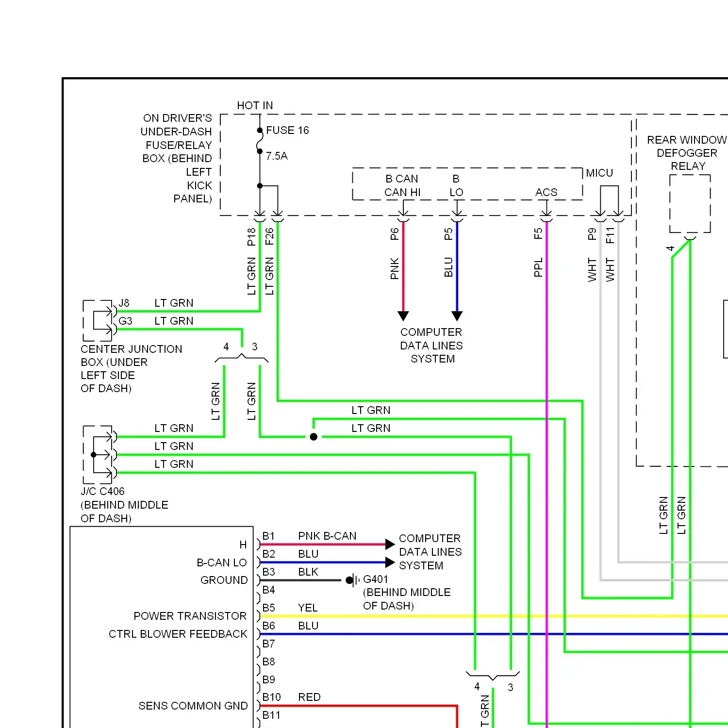Click the SENS COMMON GND label
728x728 pixels.
click(x=193, y=706)
